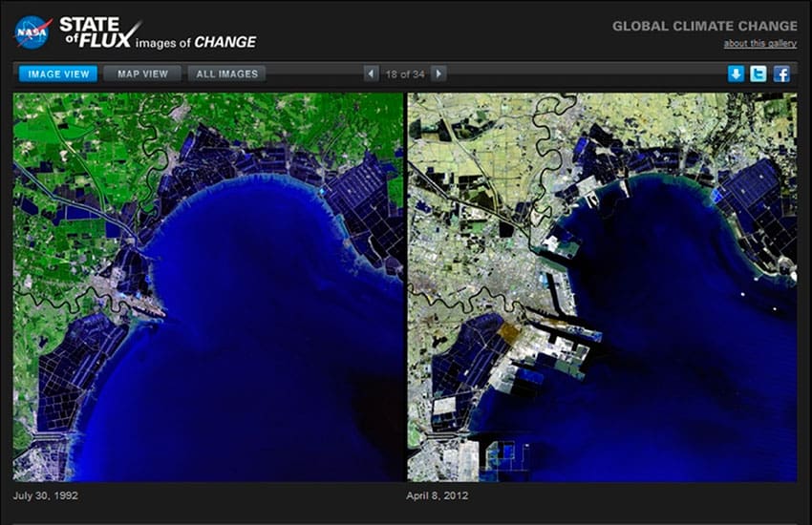The width and height of the screenshot is (812, 525).
Task: Advance to the next image with right arrow
Action: coord(438,73)
